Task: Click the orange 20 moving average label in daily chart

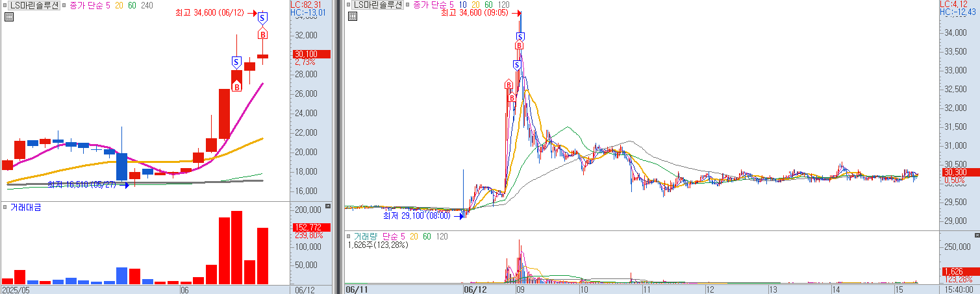Action: click(119, 5)
